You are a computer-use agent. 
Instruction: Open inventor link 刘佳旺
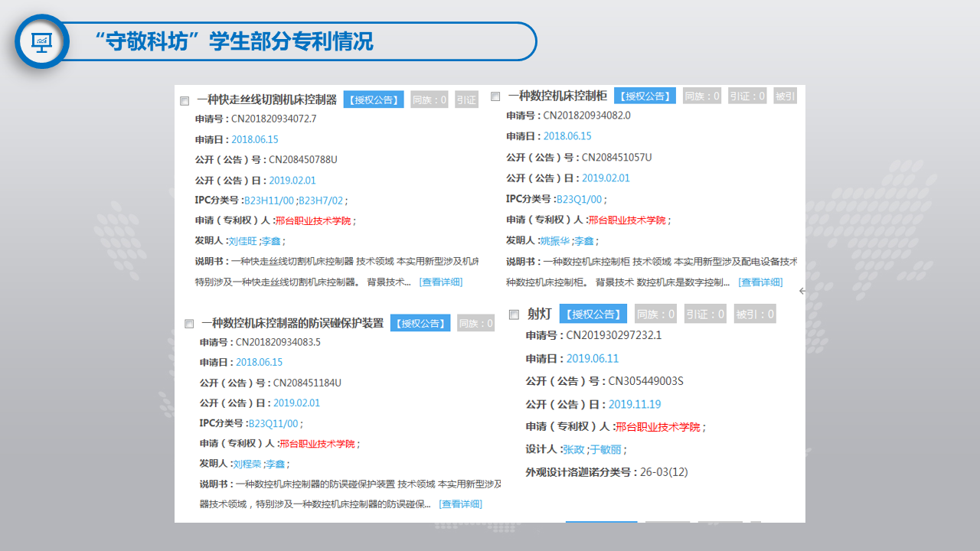243,241
